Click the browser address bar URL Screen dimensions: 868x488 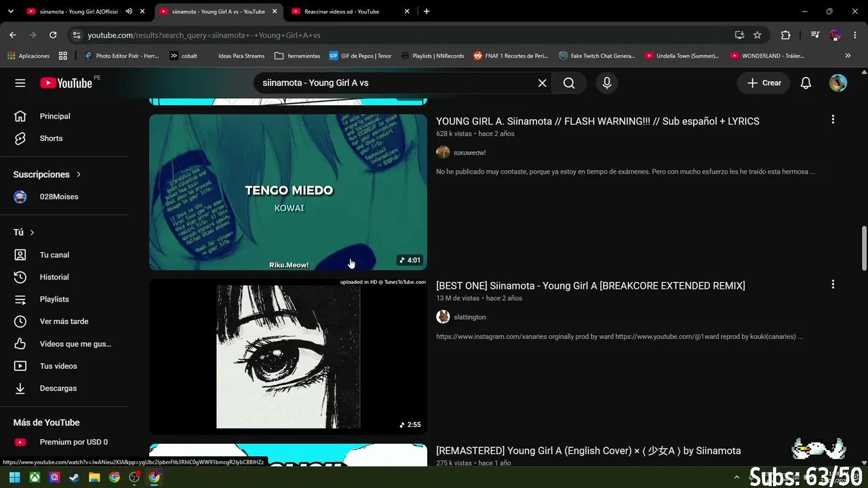(x=203, y=35)
